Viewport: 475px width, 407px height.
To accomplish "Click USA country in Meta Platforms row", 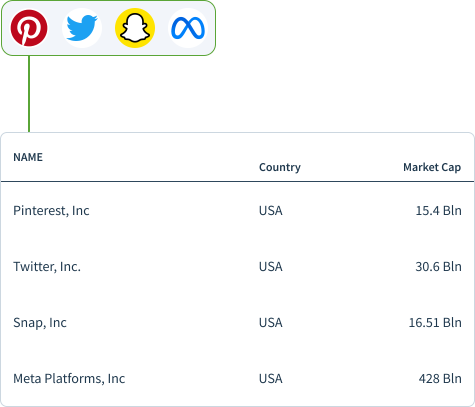I will point(271,379).
